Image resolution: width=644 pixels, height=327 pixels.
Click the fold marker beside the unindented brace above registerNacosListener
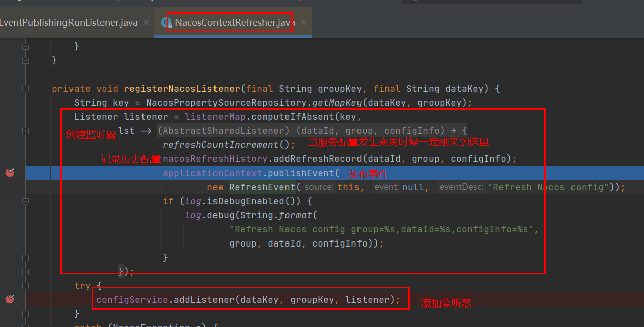pyautogui.click(x=25, y=60)
